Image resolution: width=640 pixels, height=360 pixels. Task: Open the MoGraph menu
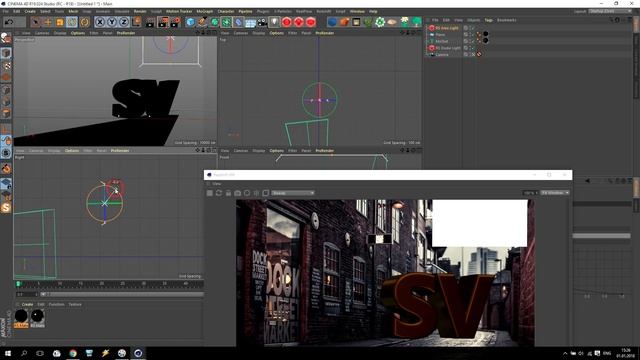(204, 11)
